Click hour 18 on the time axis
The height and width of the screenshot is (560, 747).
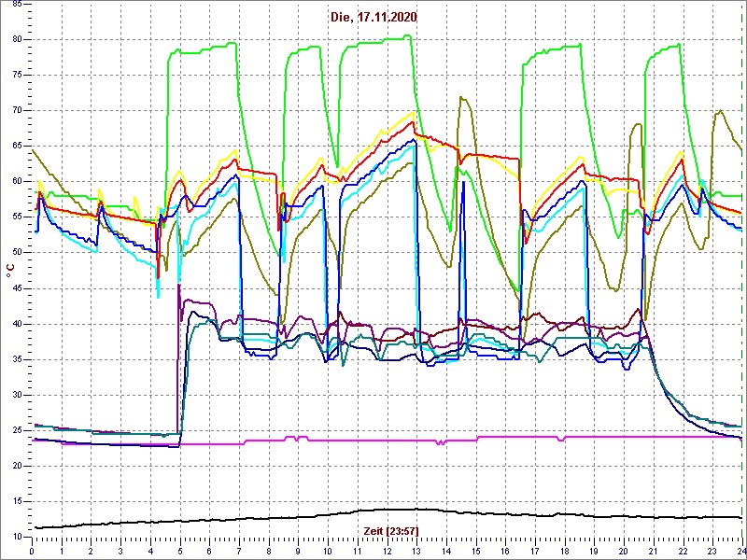tap(565, 551)
